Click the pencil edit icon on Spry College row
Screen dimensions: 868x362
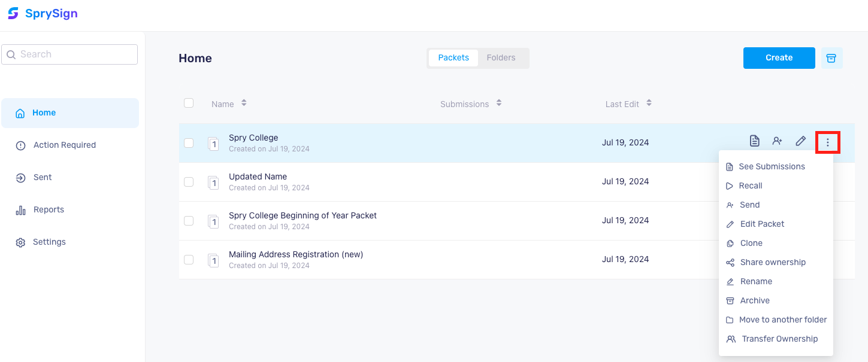800,141
